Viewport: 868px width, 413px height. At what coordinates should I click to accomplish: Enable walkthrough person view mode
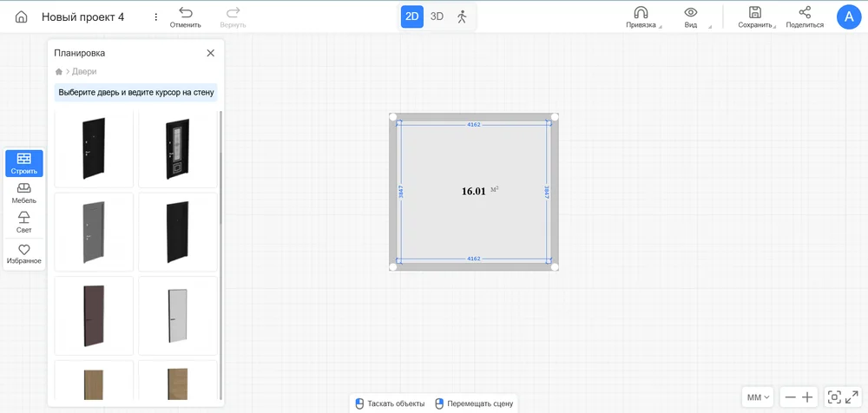(462, 16)
